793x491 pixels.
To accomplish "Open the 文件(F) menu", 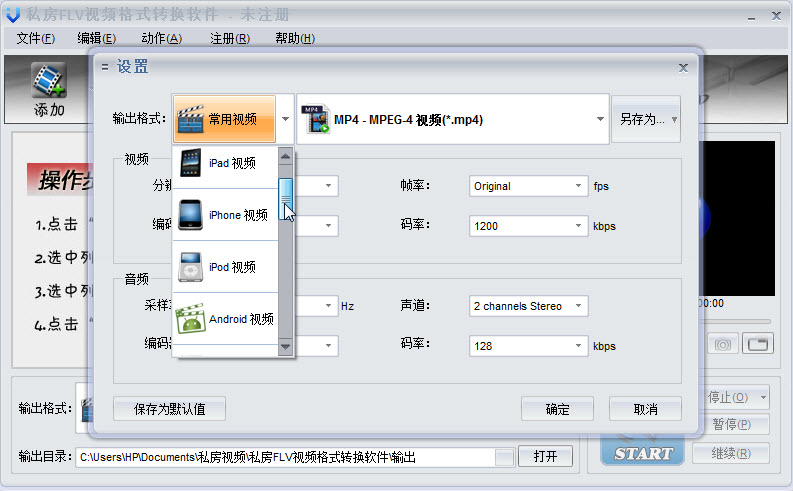I will tap(35, 38).
